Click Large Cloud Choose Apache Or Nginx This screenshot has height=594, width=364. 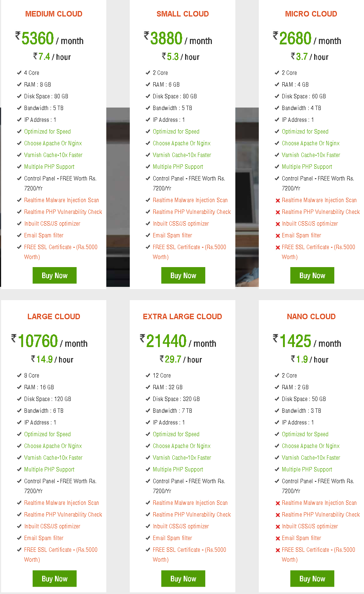[x=53, y=446]
